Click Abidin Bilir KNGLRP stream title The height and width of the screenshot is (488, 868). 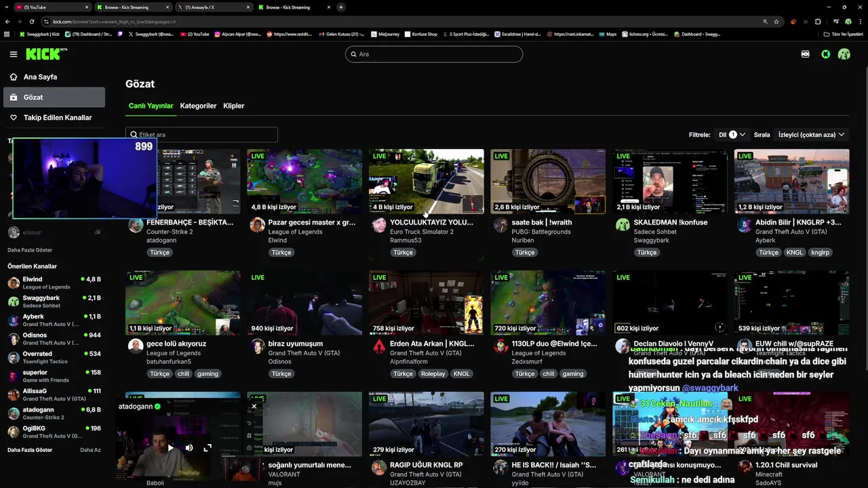[x=798, y=222]
